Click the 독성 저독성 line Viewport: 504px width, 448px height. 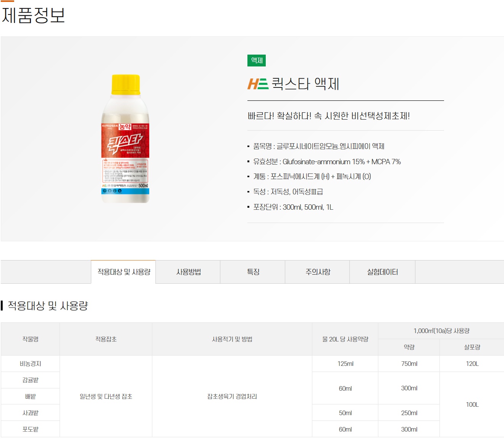tap(288, 192)
